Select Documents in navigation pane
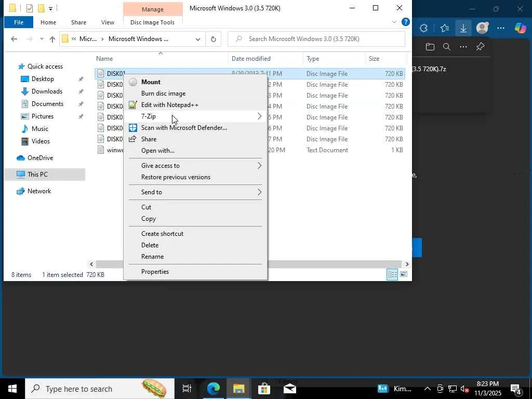This screenshot has width=532, height=399. pos(47,104)
